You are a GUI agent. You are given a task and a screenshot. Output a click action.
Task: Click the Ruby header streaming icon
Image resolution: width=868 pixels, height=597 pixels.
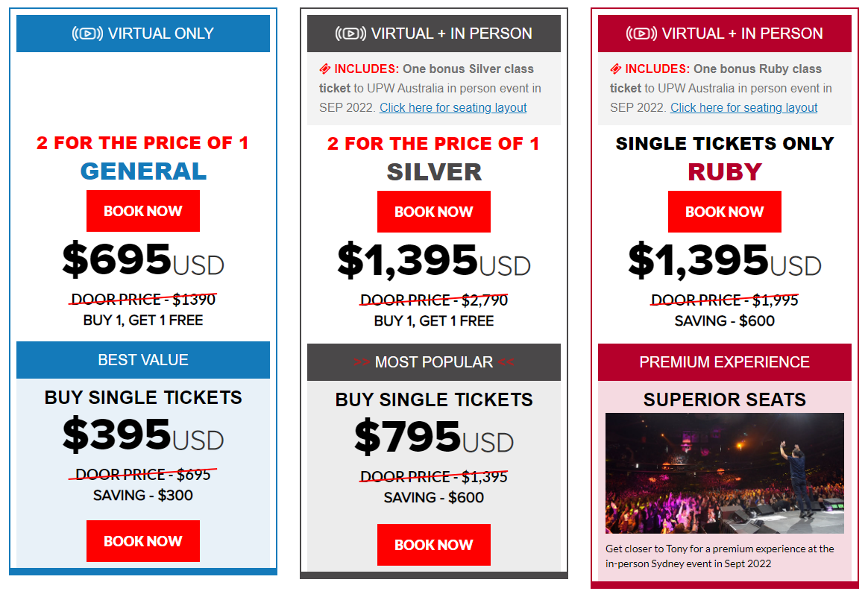[641, 34]
